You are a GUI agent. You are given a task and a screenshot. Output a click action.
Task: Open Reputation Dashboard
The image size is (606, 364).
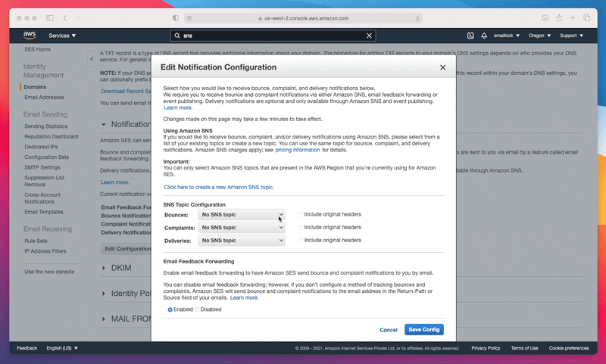click(x=52, y=137)
